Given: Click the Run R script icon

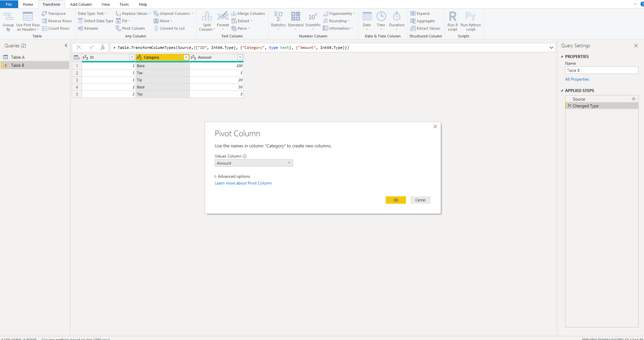Looking at the screenshot, I should point(452,16).
